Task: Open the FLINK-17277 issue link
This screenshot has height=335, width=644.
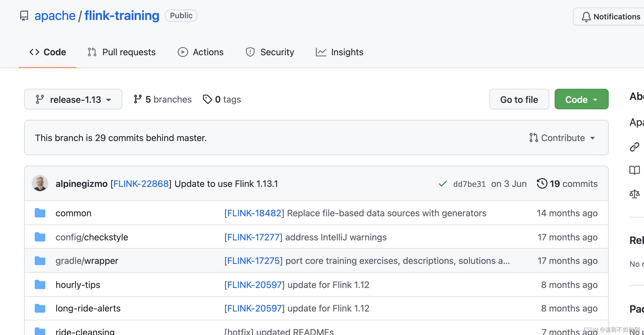Action: click(x=253, y=237)
